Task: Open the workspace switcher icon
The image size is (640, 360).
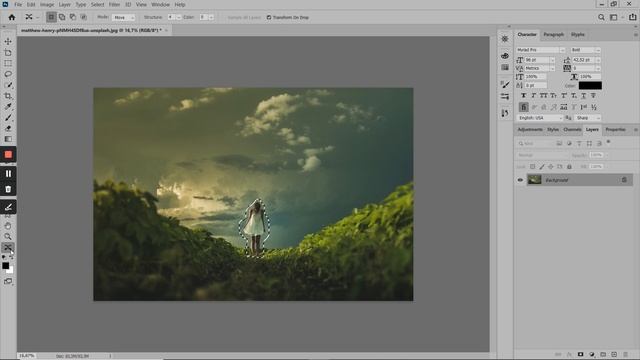Action: [x=613, y=17]
